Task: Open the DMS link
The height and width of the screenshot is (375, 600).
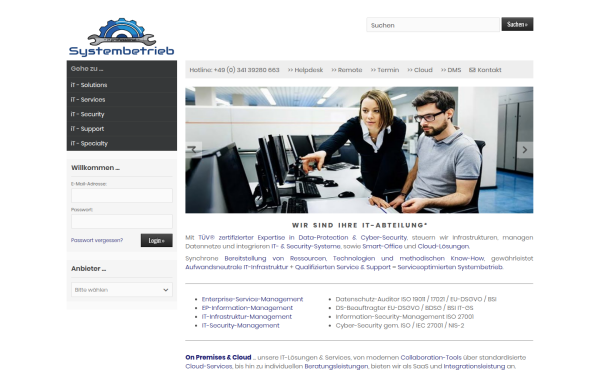Action: tap(451, 70)
